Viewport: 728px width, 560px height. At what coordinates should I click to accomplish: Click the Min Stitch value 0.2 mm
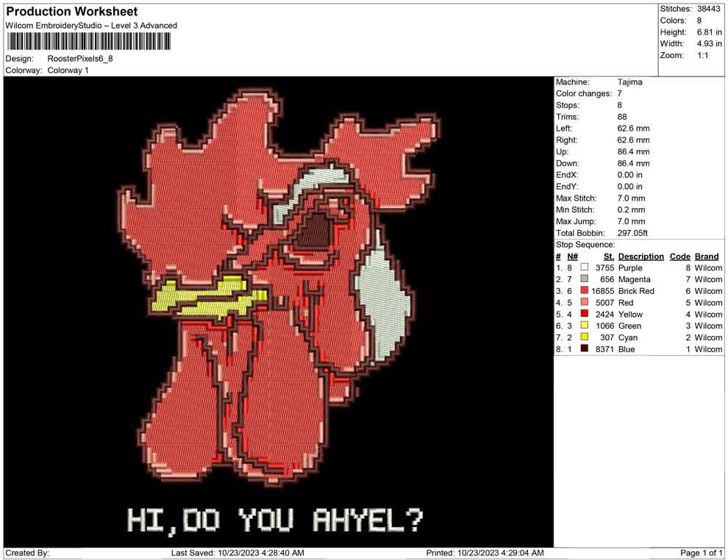click(x=632, y=209)
